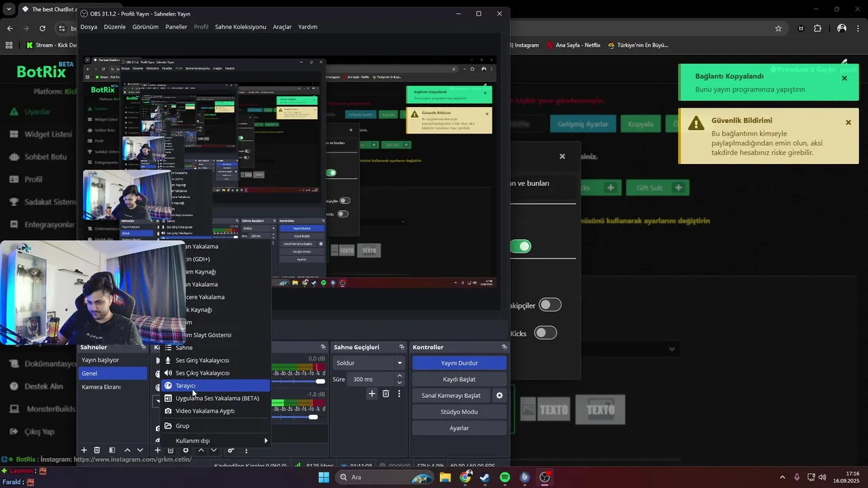
Task: Open Spotify from the taskbar
Action: pos(505,477)
